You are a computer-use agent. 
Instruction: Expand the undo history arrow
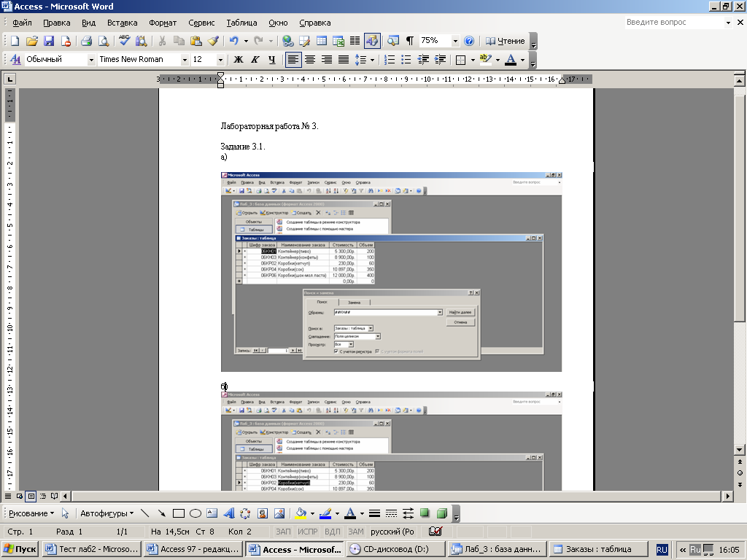[x=246, y=41]
